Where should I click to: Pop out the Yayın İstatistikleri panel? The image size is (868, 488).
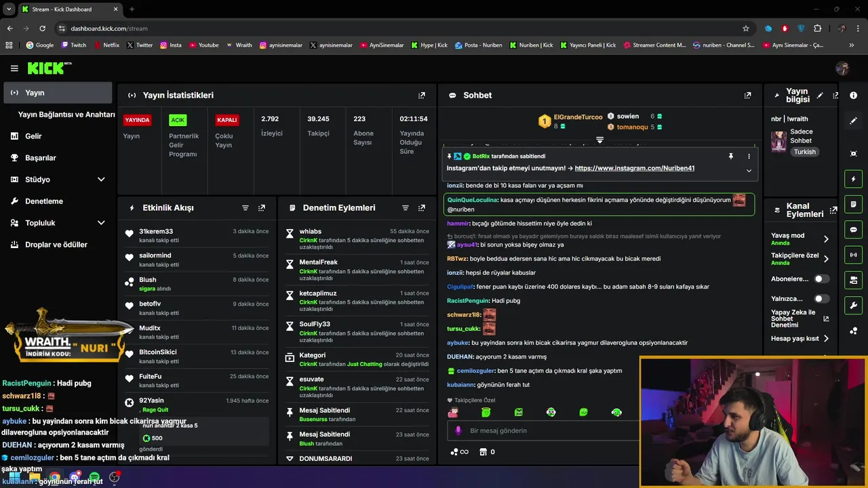pos(422,96)
